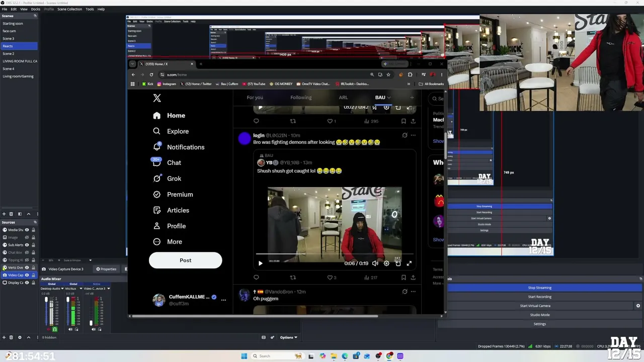644x362 pixels.
Task: Hide the Verts Overlay source
Action: point(27,267)
